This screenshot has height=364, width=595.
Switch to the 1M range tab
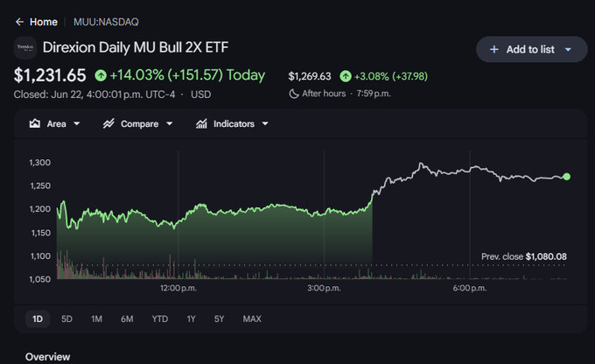click(96, 318)
